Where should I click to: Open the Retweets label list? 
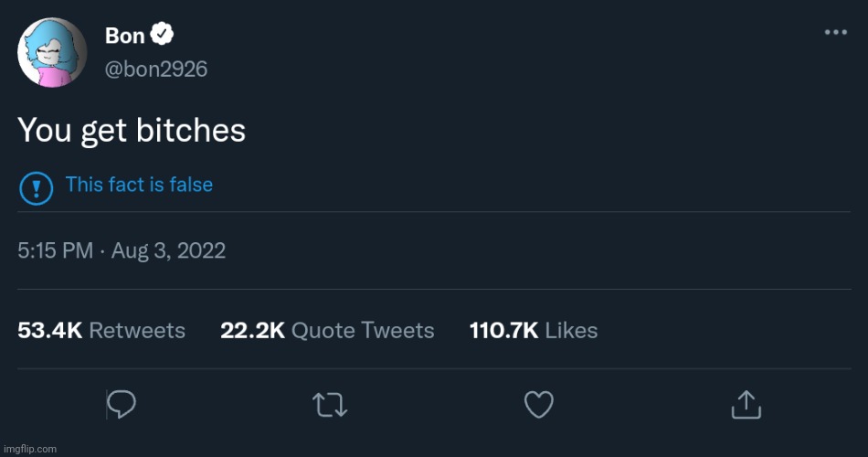pos(137,330)
